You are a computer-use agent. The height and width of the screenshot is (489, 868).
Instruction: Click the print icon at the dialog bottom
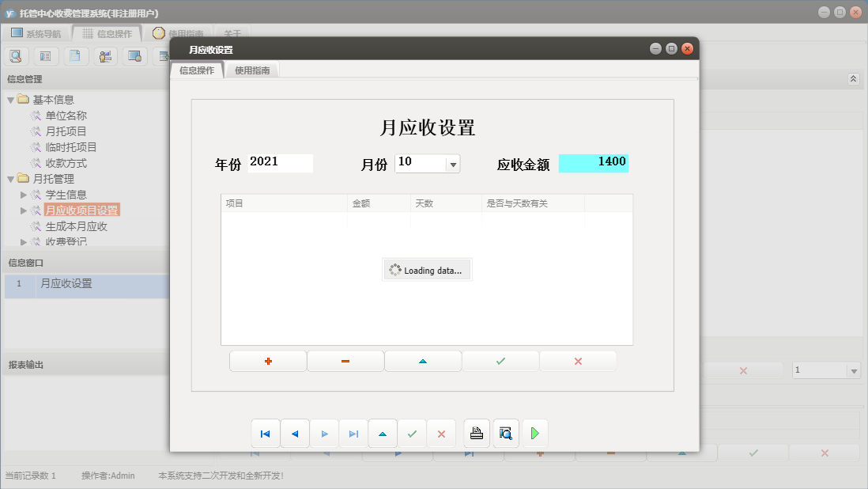pyautogui.click(x=477, y=433)
